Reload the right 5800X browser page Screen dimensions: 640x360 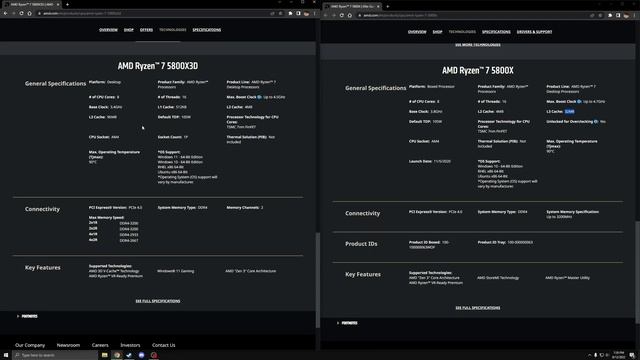click(x=342, y=15)
